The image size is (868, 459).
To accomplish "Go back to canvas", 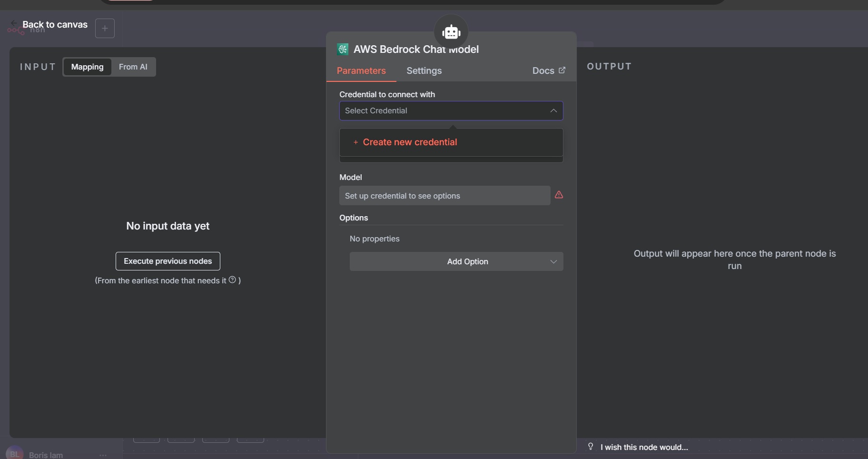I will (x=49, y=24).
